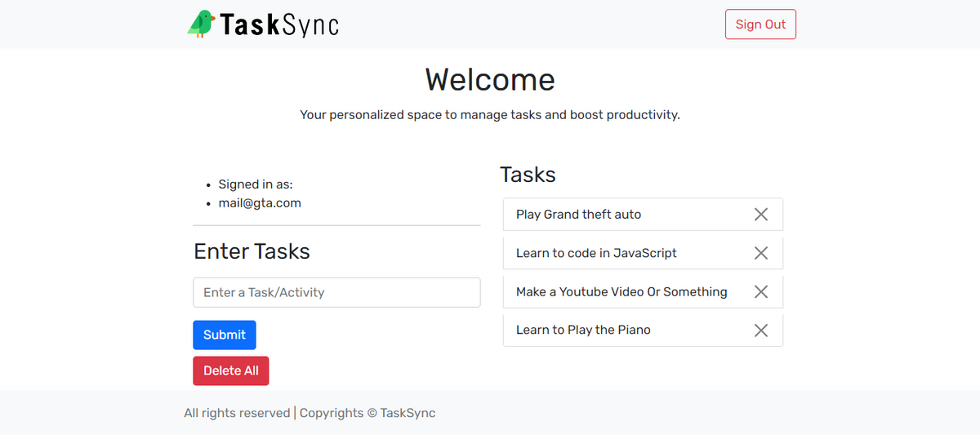Click the red Delete All button

click(x=231, y=371)
